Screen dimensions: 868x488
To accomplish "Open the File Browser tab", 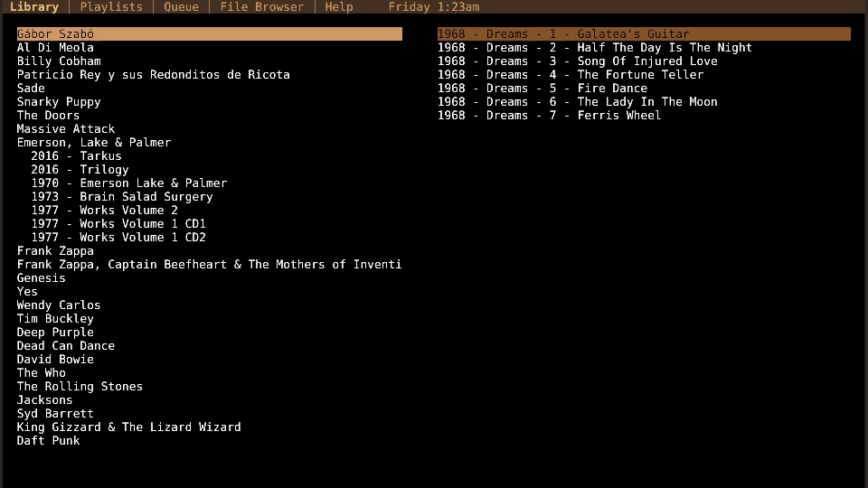I will (x=262, y=7).
